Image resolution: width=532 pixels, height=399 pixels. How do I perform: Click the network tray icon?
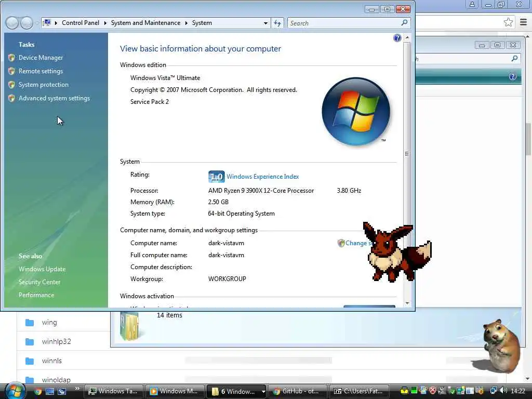(x=494, y=391)
